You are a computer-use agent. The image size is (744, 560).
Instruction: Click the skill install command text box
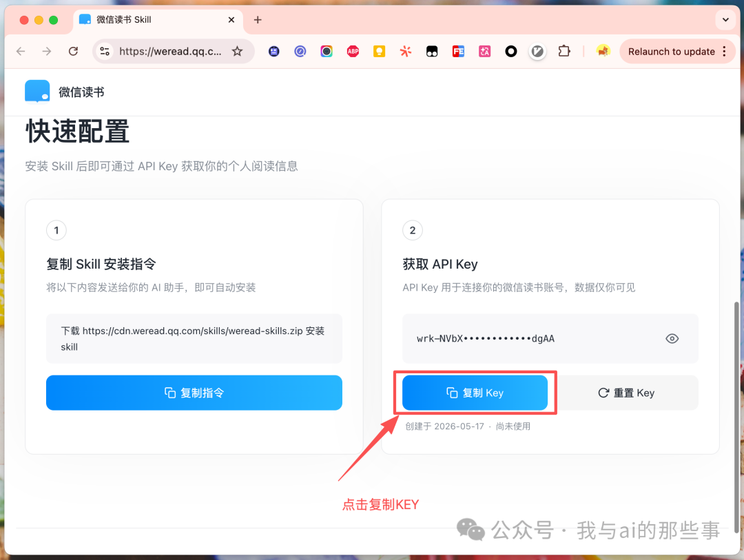tap(194, 338)
